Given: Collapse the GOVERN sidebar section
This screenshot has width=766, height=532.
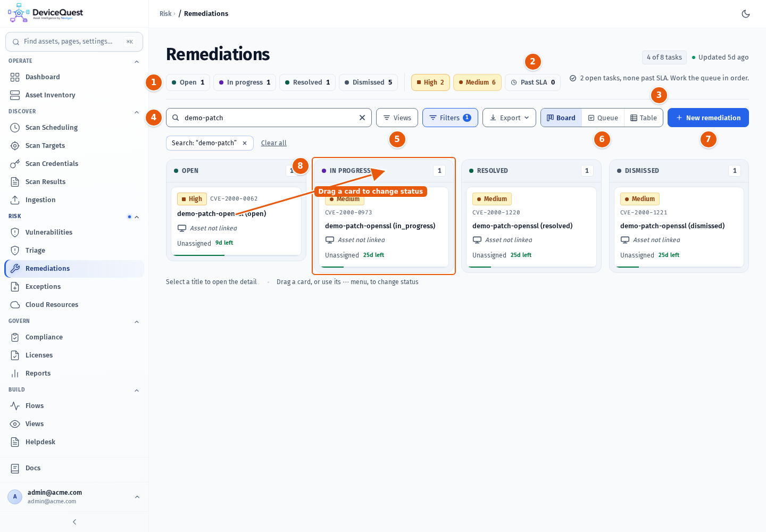Looking at the screenshot, I should [137, 322].
